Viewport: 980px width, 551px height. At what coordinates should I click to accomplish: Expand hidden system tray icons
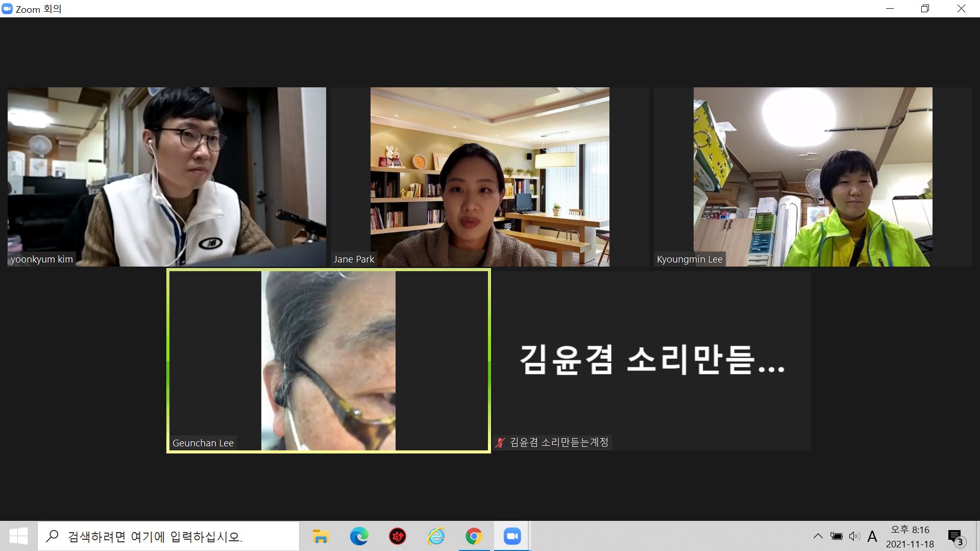(818, 536)
